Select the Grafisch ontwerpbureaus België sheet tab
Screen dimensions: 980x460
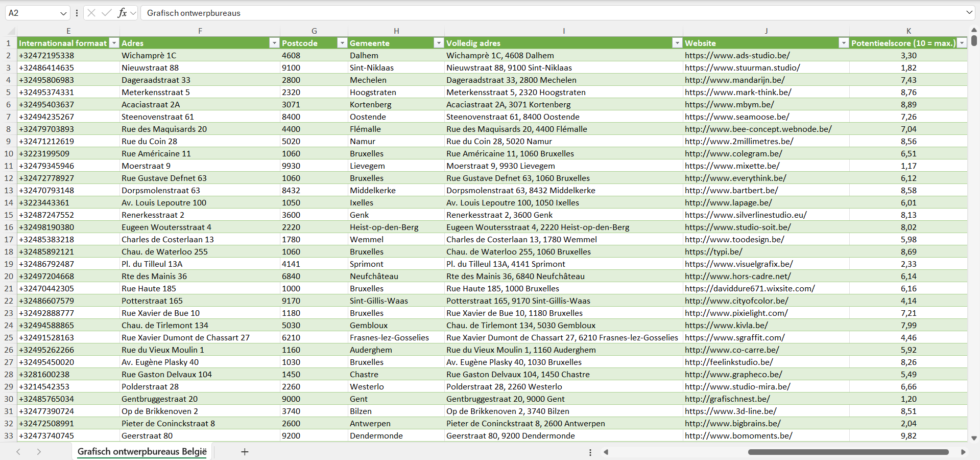pos(142,452)
